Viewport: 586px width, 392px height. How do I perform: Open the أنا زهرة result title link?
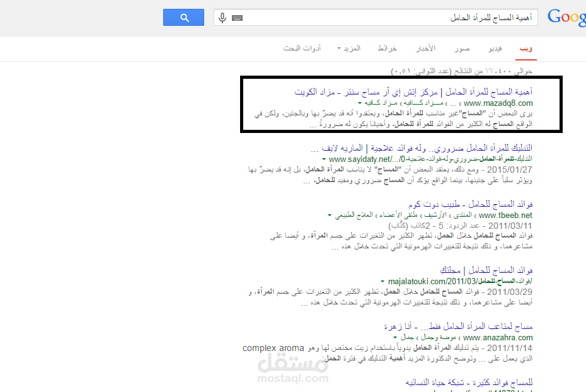pos(458,326)
